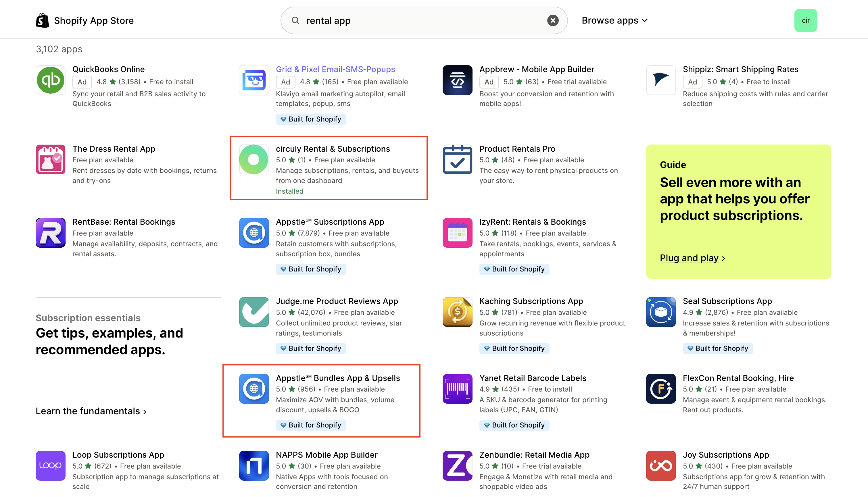Screen dimensions: 868x497
Task: Click the Shopify bag logo
Action: click(x=42, y=20)
